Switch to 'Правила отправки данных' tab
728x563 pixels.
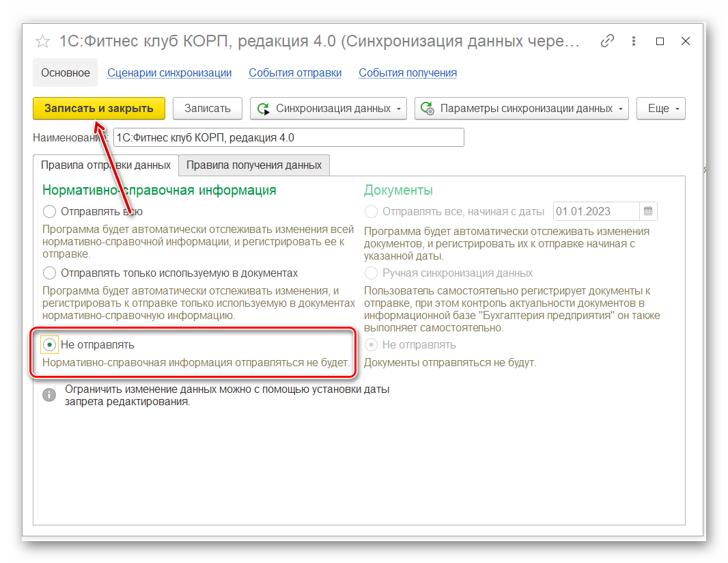(106, 165)
